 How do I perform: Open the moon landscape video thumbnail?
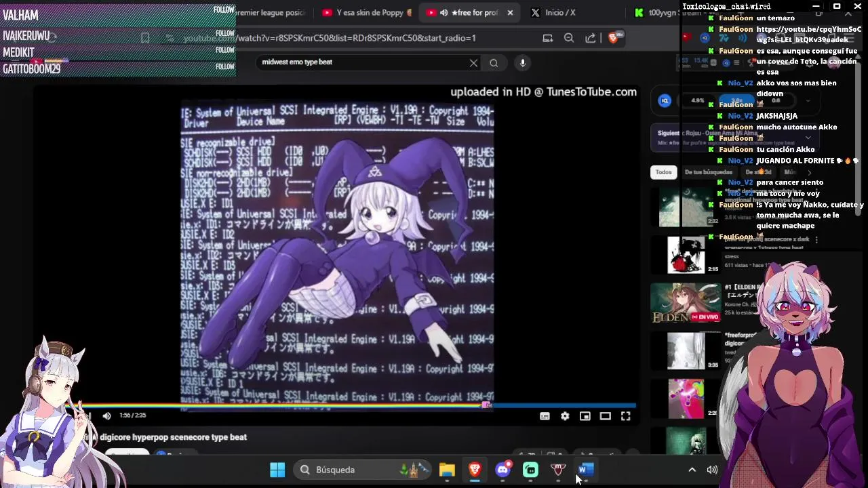[x=686, y=207]
